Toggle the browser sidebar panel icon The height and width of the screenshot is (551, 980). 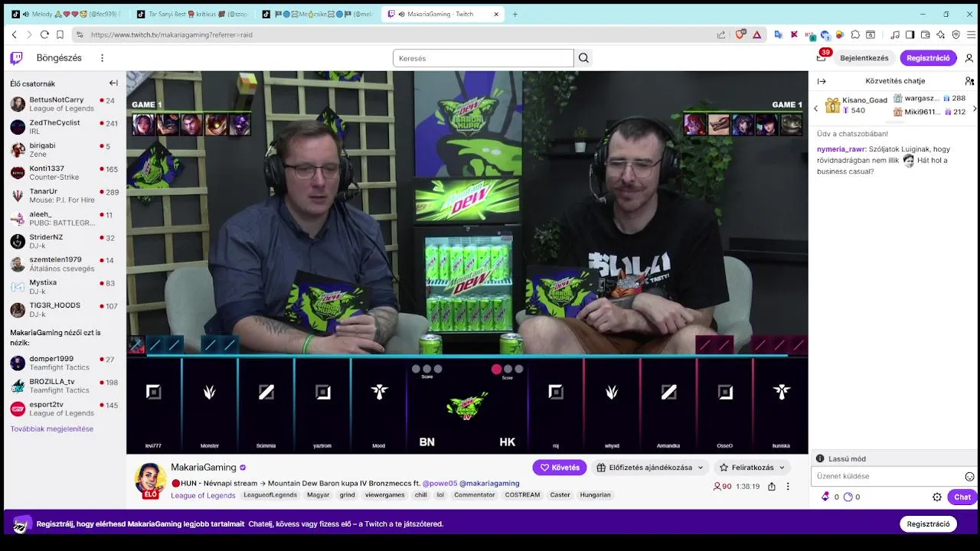[x=910, y=34]
